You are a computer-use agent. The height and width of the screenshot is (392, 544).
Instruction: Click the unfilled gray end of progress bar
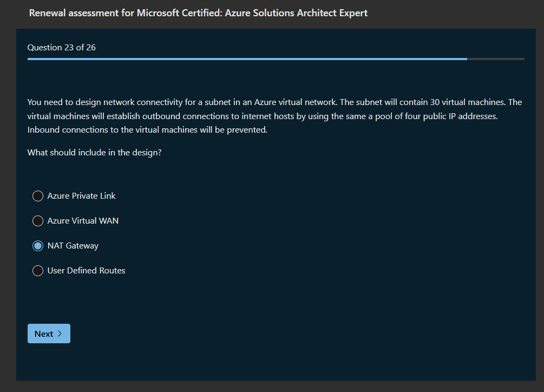(496, 58)
